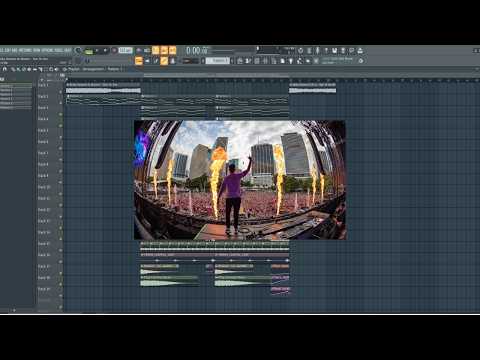Screen dimensions: 480x360
Task: Mute Track 12 using its green switch
Action: tap(60, 216)
